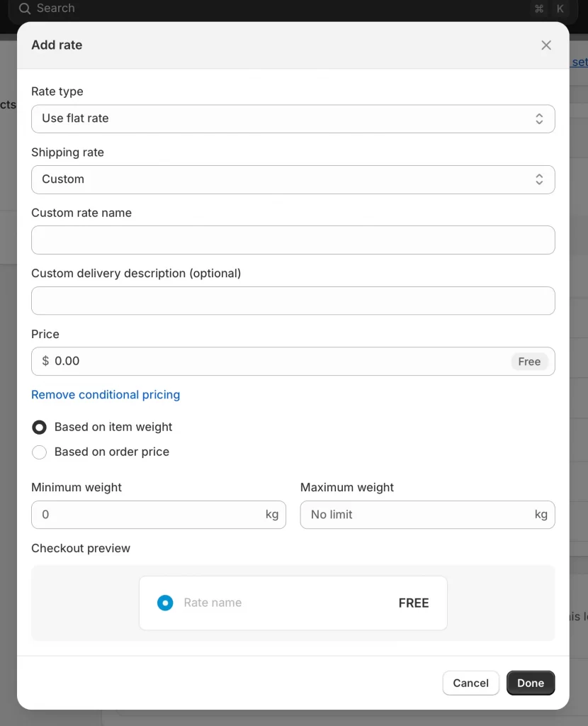Open the Rate type dropdown
This screenshot has height=726, width=588.
point(283,119)
